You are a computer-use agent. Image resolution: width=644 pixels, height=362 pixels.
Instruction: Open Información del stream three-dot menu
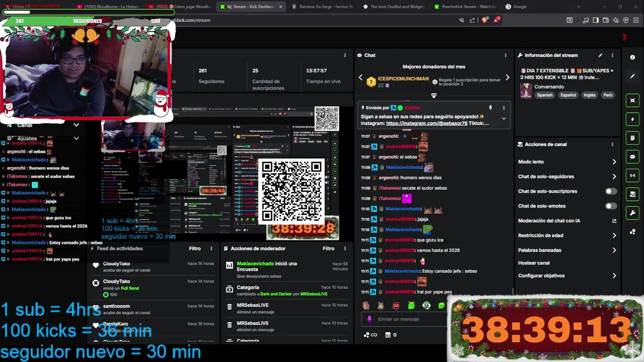(x=612, y=55)
